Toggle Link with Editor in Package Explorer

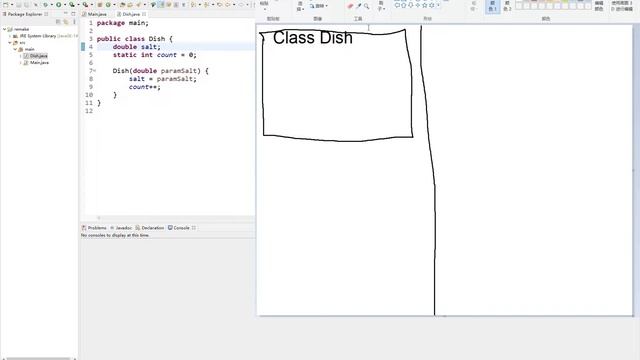click(66, 22)
